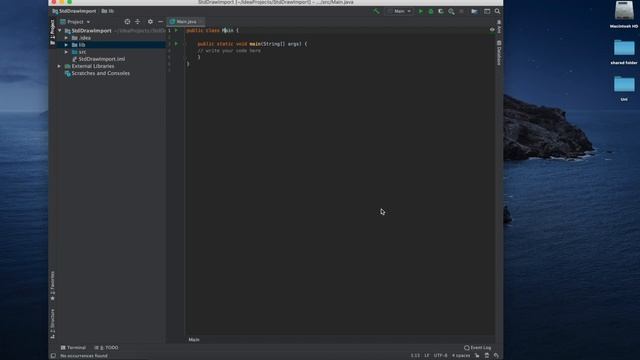The image size is (640, 360).
Task: Click lib breadcrumb in navigation bar
Action: pos(108,11)
